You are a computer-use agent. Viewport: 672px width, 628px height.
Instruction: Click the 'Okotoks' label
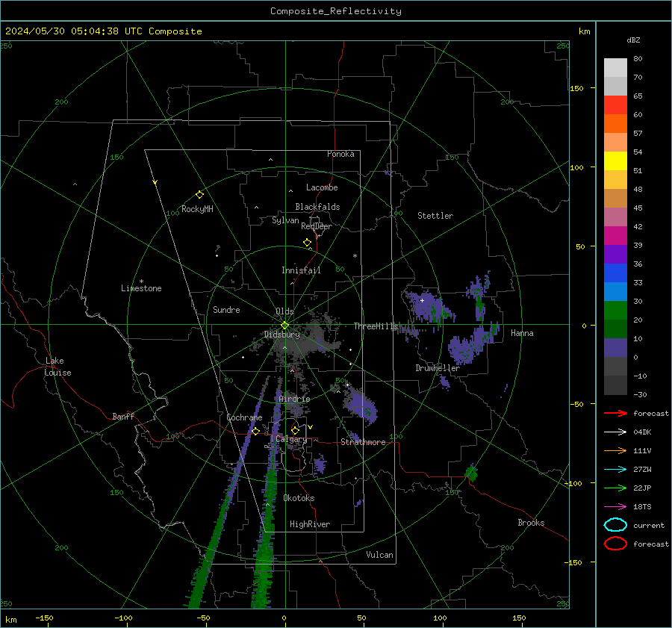[299, 498]
